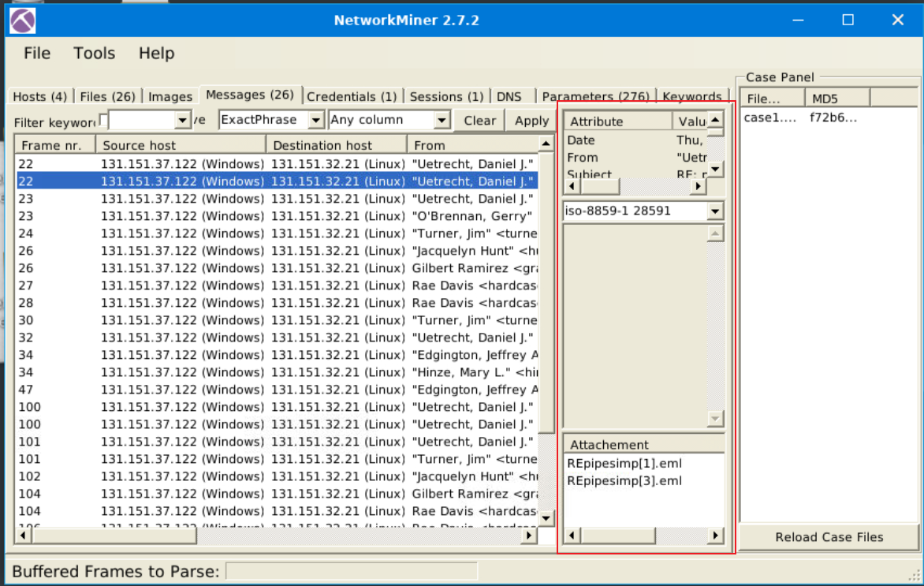Click Case Panel MD5 column header

836,99
